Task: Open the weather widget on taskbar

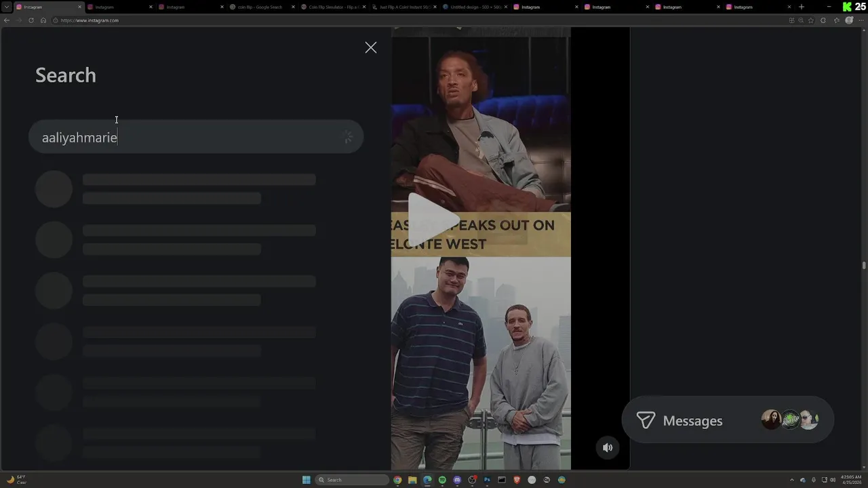Action: 16,480
